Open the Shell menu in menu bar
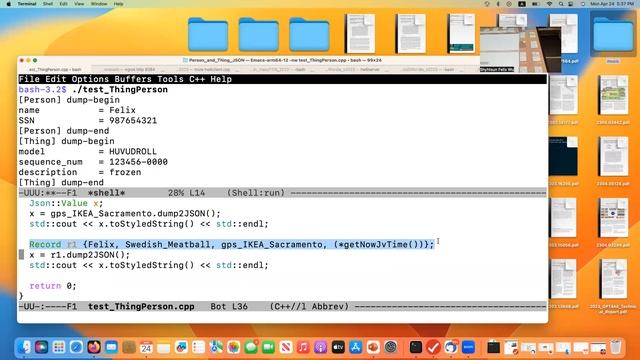 pyautogui.click(x=48, y=4)
